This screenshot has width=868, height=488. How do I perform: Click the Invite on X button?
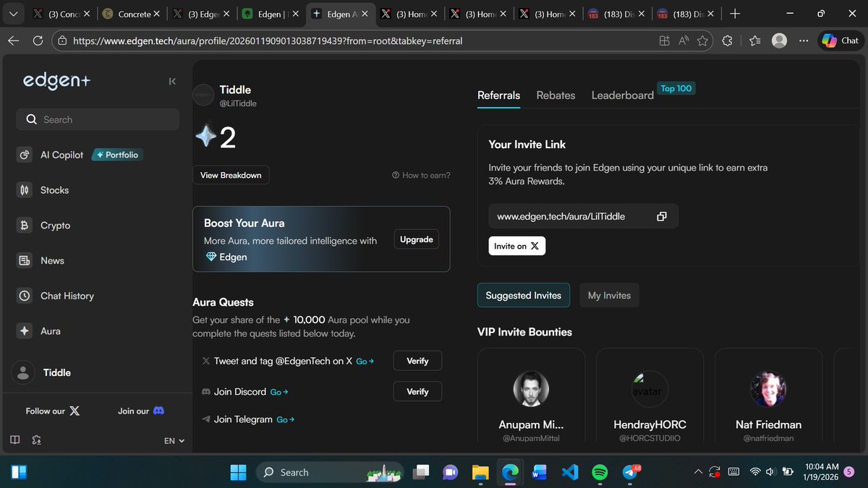click(x=516, y=246)
